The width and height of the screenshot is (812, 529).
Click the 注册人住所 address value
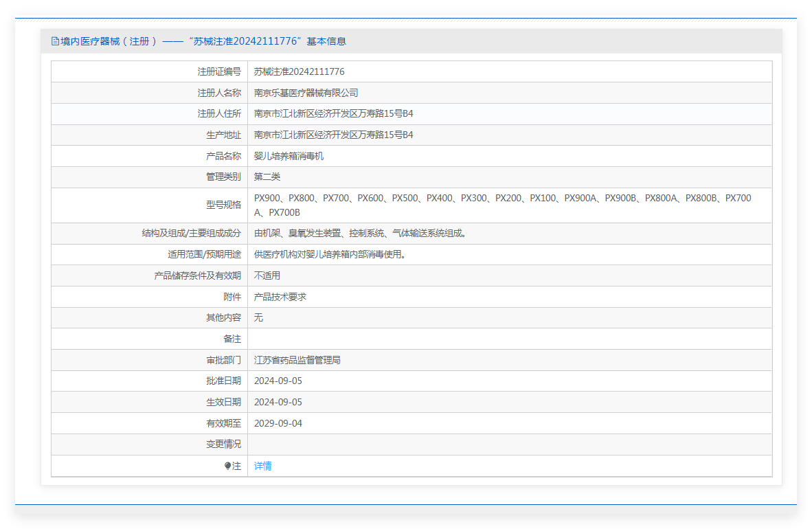click(333, 113)
